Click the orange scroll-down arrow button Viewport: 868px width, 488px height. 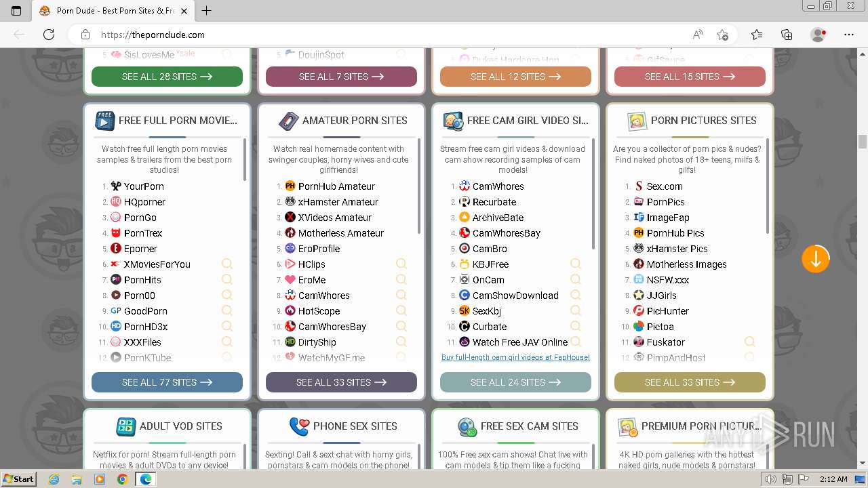816,259
